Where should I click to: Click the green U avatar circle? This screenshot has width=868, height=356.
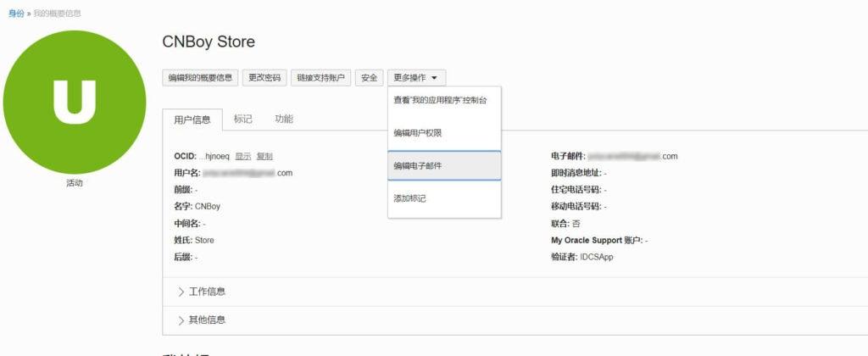coord(75,102)
